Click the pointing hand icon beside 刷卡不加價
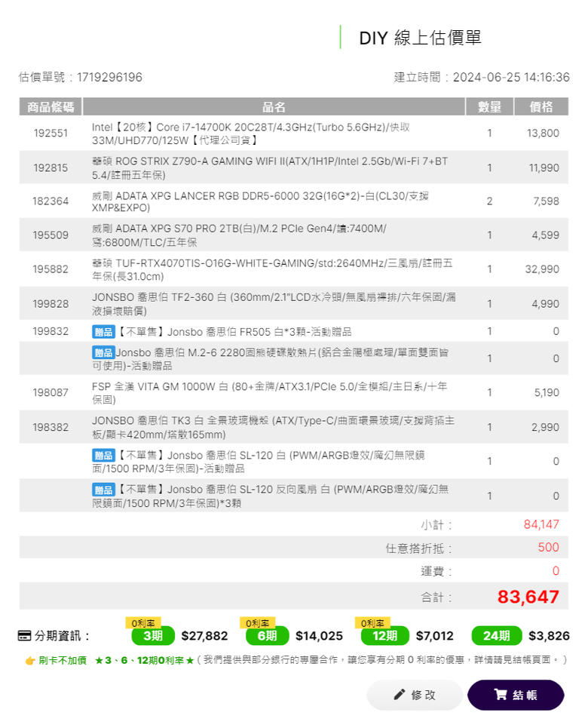Screen dimensions: 588x728 click(x=30, y=660)
